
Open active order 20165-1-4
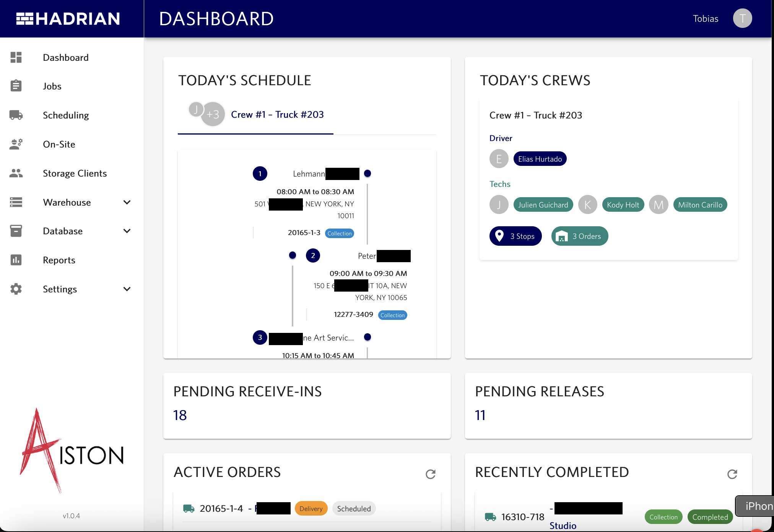tap(221, 509)
